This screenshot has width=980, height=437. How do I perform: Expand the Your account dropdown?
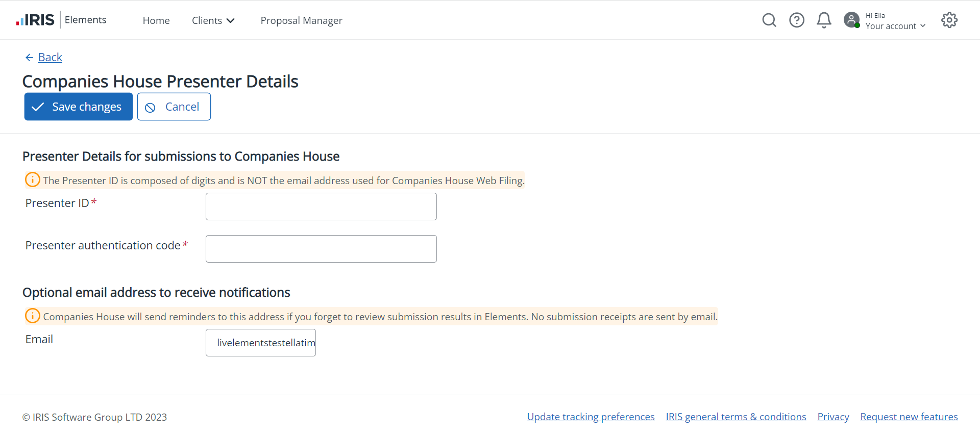click(x=895, y=26)
